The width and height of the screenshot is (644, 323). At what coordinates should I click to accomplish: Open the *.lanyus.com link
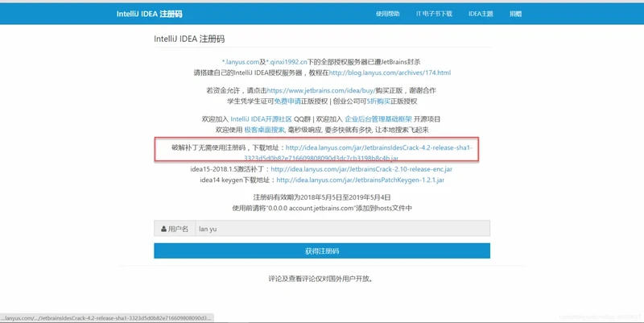(241, 62)
